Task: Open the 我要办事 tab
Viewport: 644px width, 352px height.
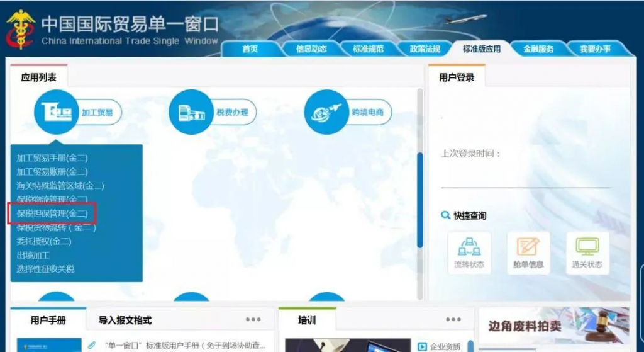Action: click(x=595, y=49)
